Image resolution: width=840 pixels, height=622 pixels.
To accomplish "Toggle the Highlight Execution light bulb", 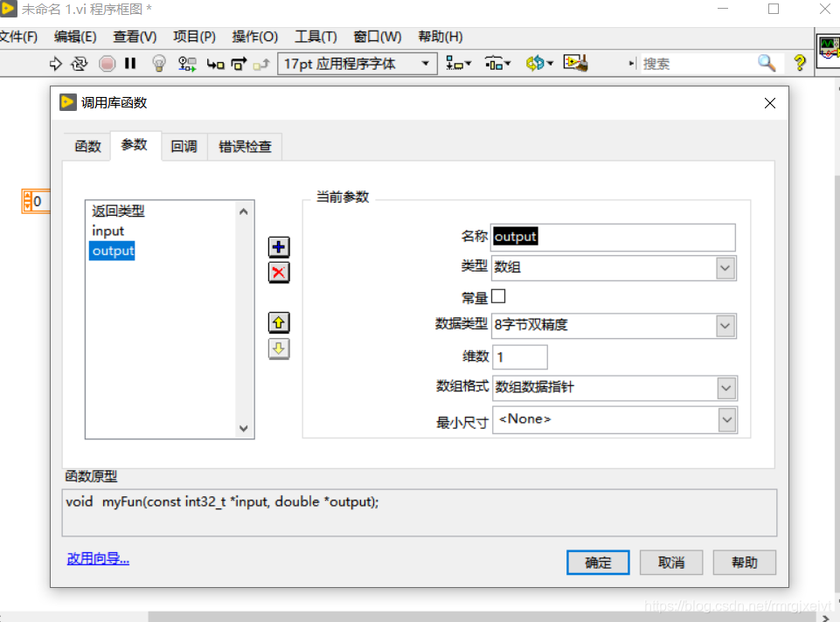I will tap(158, 64).
